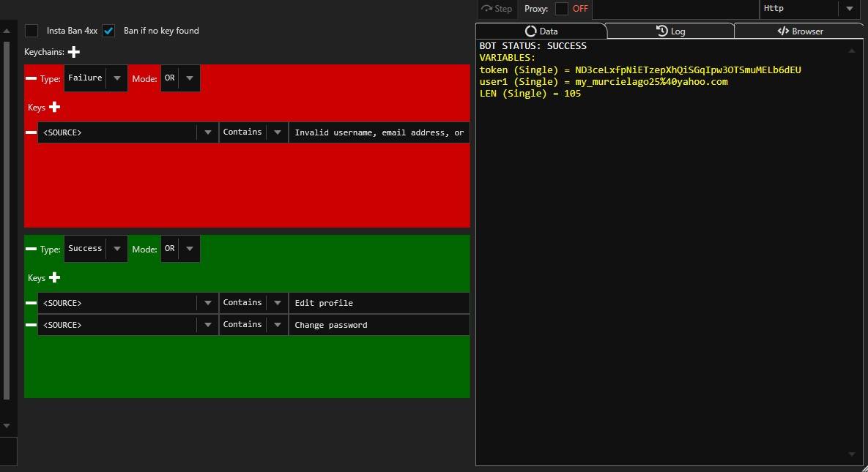
Task: Delete the 'Invalid username' key row
Action: click(31, 132)
